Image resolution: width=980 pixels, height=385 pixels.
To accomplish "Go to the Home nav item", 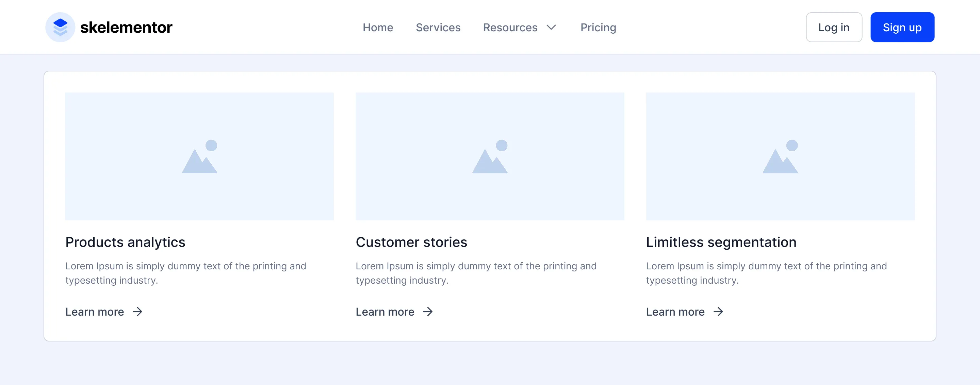I will [x=378, y=27].
